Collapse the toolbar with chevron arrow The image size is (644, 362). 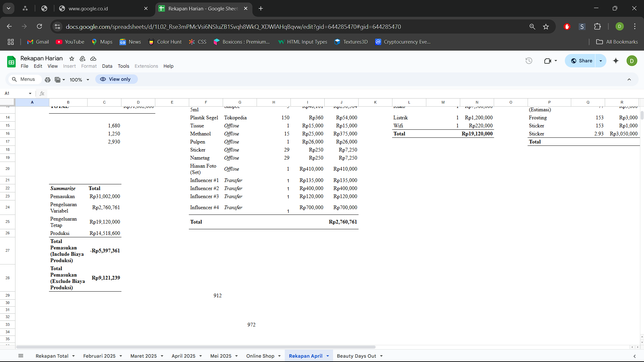tap(629, 79)
